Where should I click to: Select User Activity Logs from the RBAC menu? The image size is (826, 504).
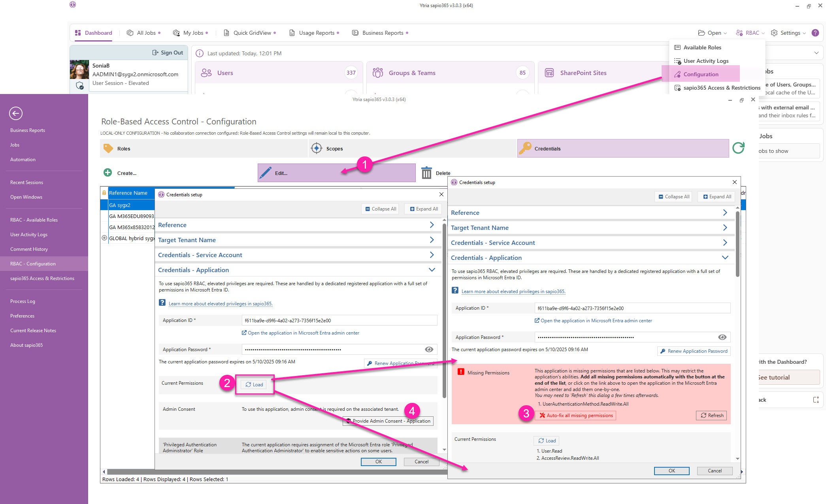[x=706, y=61]
